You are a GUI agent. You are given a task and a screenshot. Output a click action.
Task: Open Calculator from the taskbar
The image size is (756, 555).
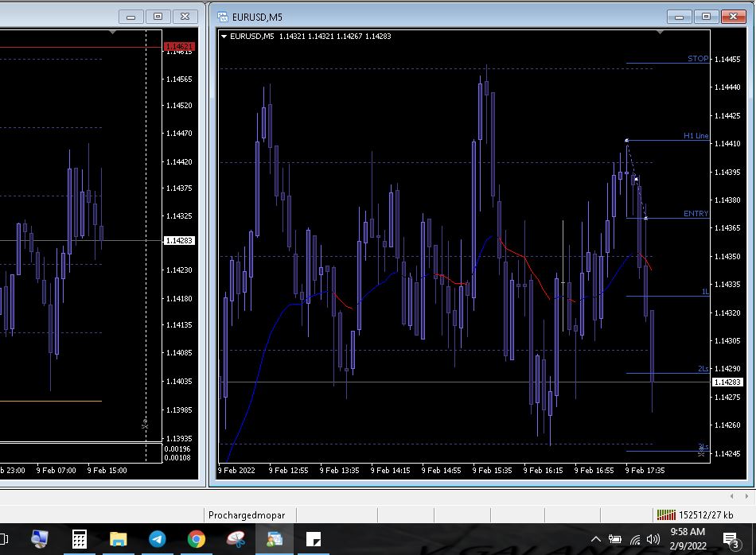(80, 539)
